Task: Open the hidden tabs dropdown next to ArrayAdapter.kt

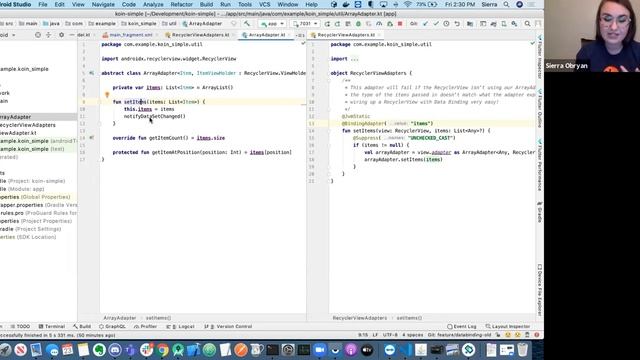Action: pyautogui.click(x=300, y=35)
